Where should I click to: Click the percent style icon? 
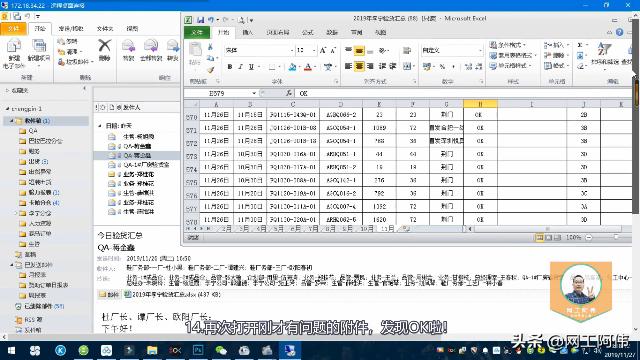pyautogui.click(x=442, y=67)
